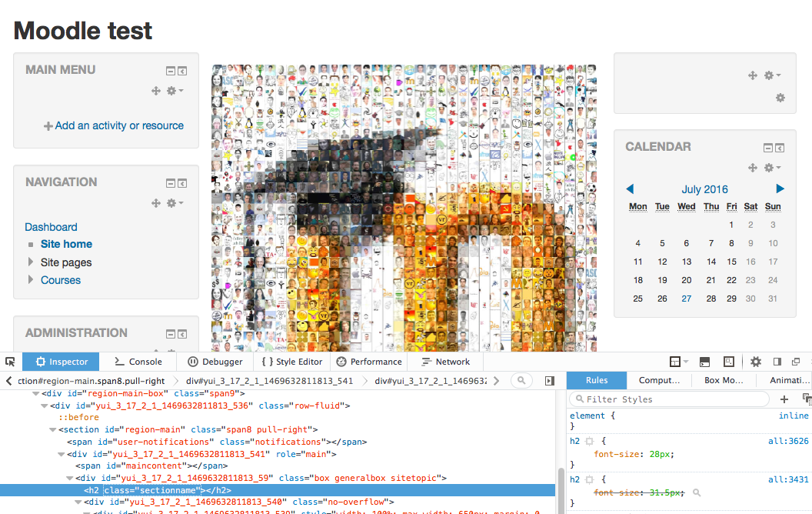Expand the Site pages tree node
This screenshot has width=812, height=514.
click(x=31, y=262)
